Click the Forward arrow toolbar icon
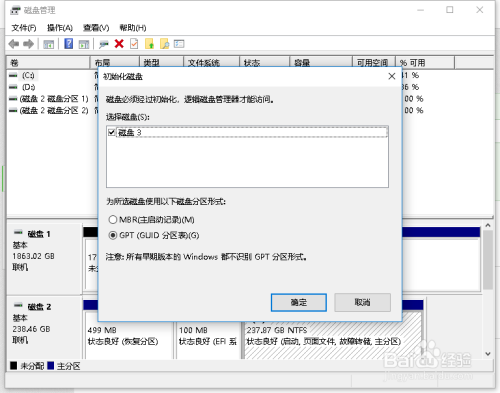Screen dimensions: 500x393 coord(29,44)
